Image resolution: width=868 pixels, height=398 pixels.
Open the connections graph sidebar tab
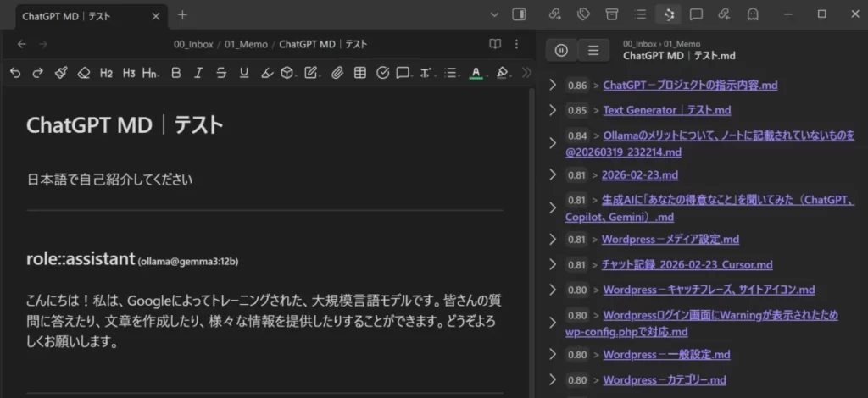coord(668,14)
